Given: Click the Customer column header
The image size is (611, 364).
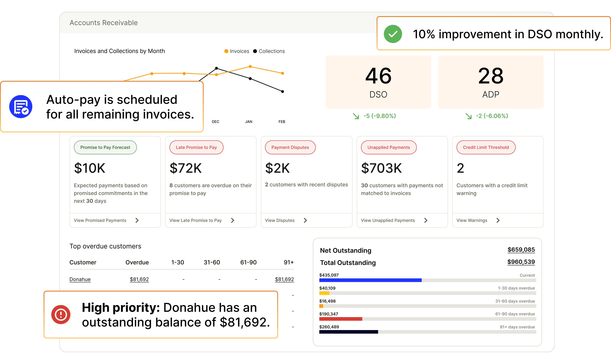Looking at the screenshot, I should click(83, 262).
